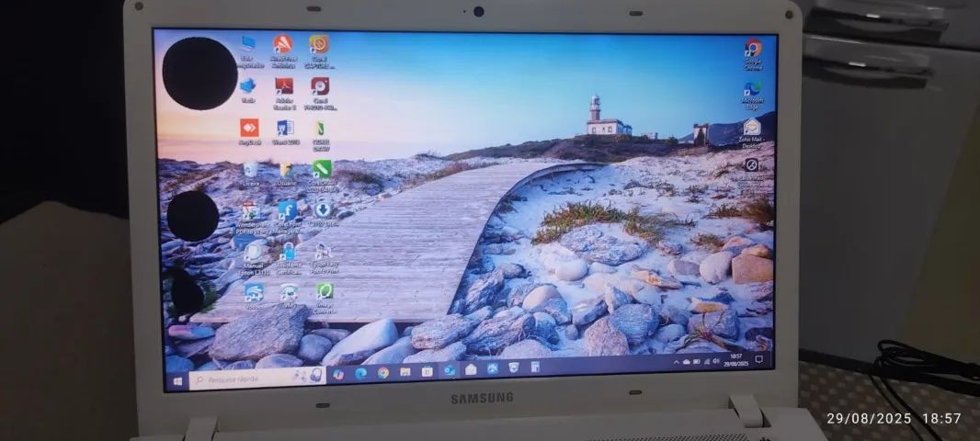The width and height of the screenshot is (980, 441).
Task: Open the Wondershare PDF to Word shortcut
Action: click(x=251, y=210)
